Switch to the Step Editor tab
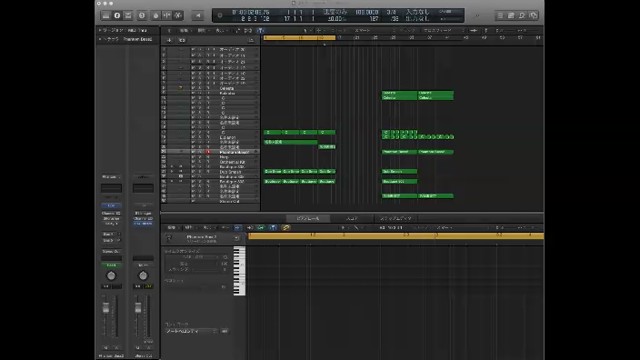The image size is (640, 360). click(x=396, y=218)
